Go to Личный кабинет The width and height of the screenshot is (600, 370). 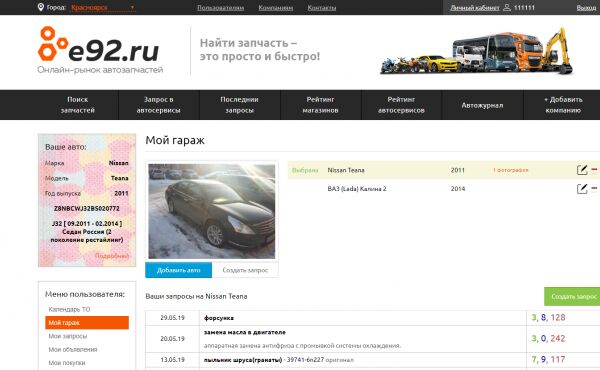click(x=474, y=8)
